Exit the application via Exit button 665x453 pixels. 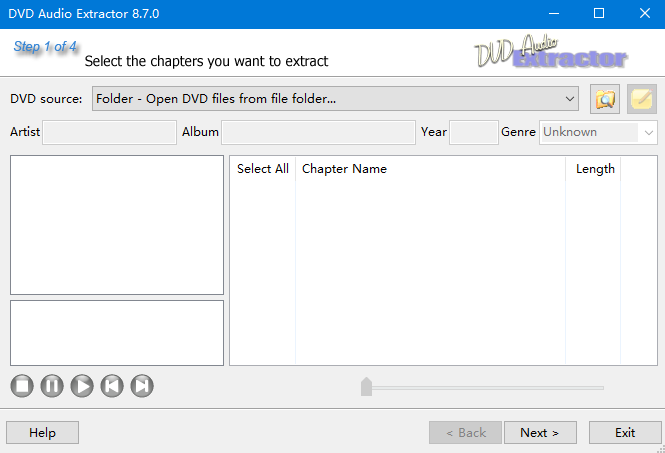click(625, 433)
